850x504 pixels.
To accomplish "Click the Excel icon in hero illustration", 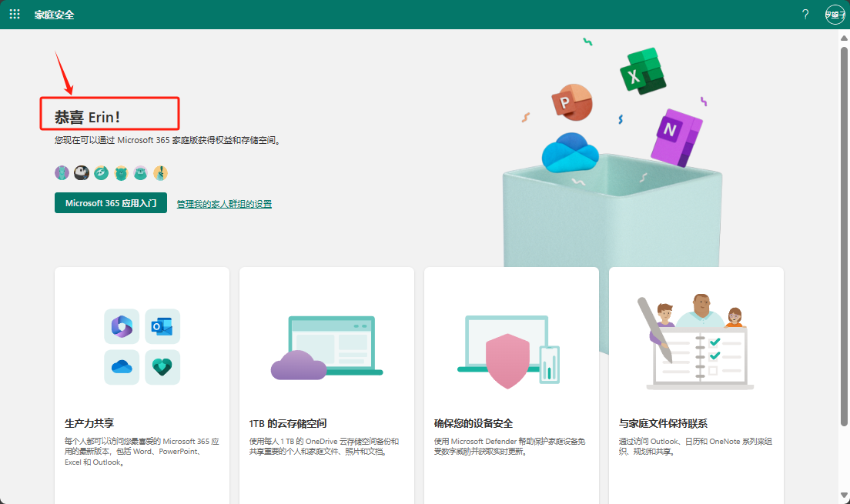I will tap(642, 72).
